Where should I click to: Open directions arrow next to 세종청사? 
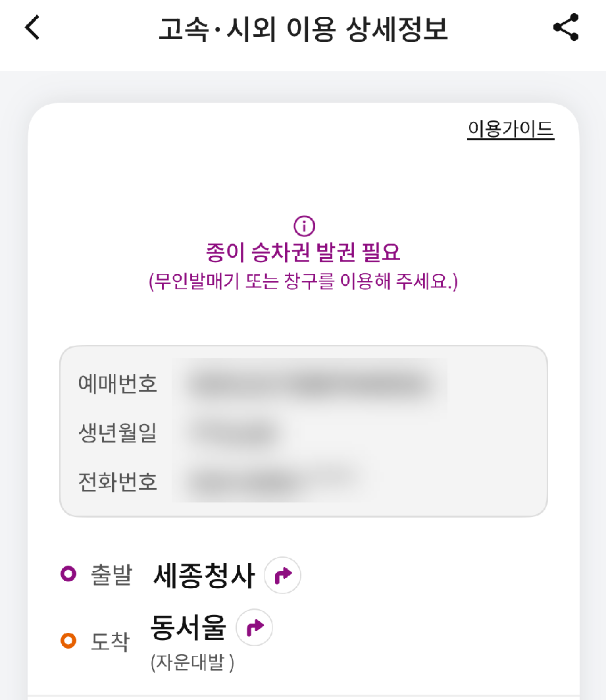click(282, 576)
